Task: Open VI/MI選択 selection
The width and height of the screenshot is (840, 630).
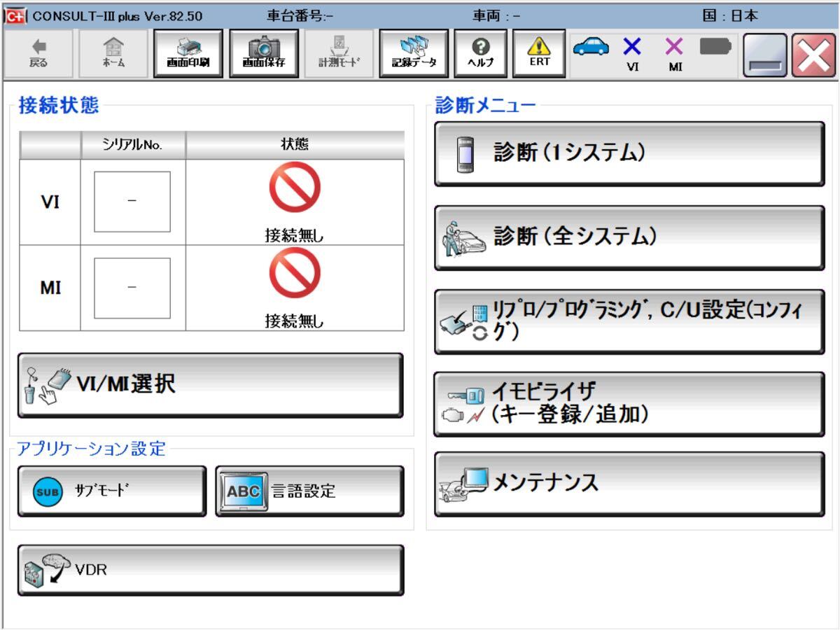Action: coord(210,385)
